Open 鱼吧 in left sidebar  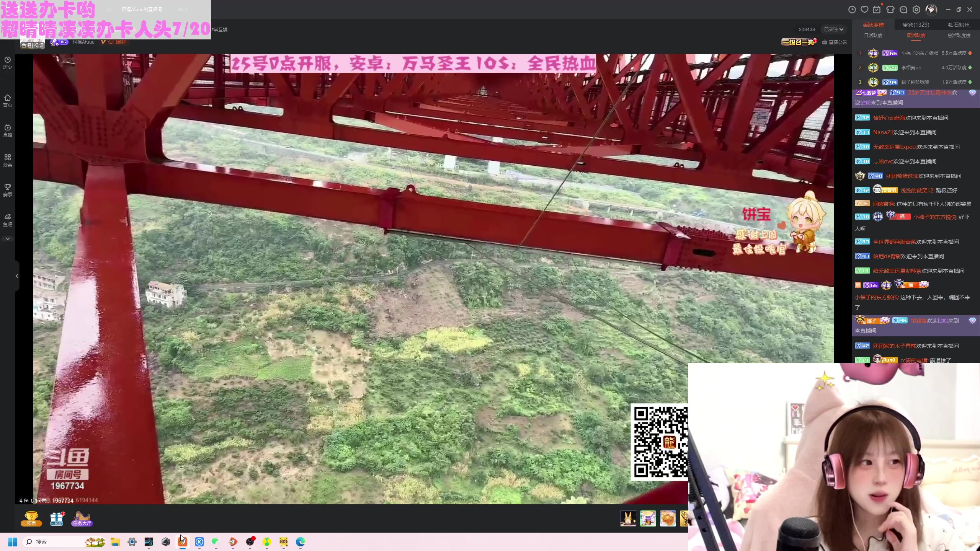click(x=8, y=220)
